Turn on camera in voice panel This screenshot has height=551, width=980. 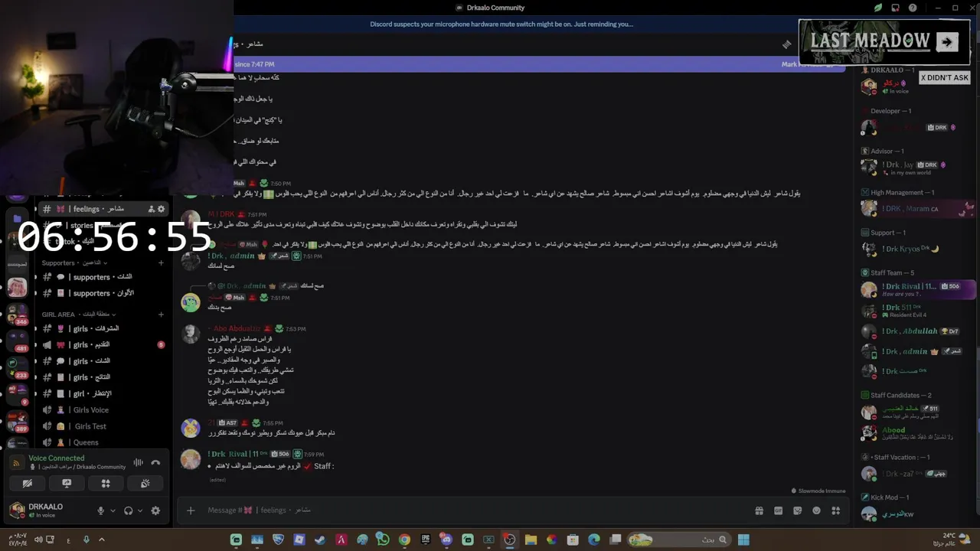point(28,483)
